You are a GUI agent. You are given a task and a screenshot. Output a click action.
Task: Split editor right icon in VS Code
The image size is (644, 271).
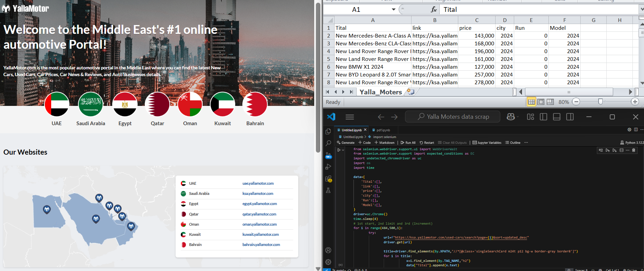(636, 130)
